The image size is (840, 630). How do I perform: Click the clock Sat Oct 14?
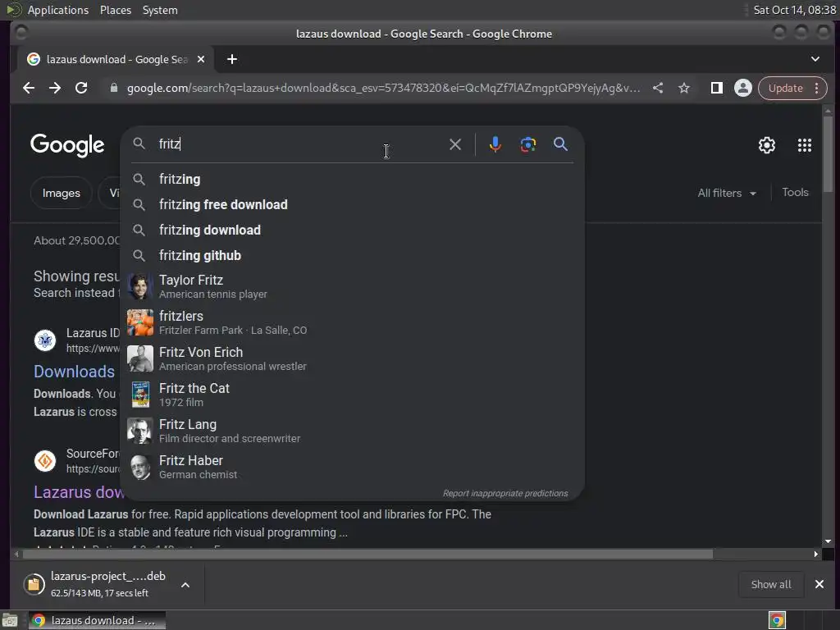click(x=794, y=10)
